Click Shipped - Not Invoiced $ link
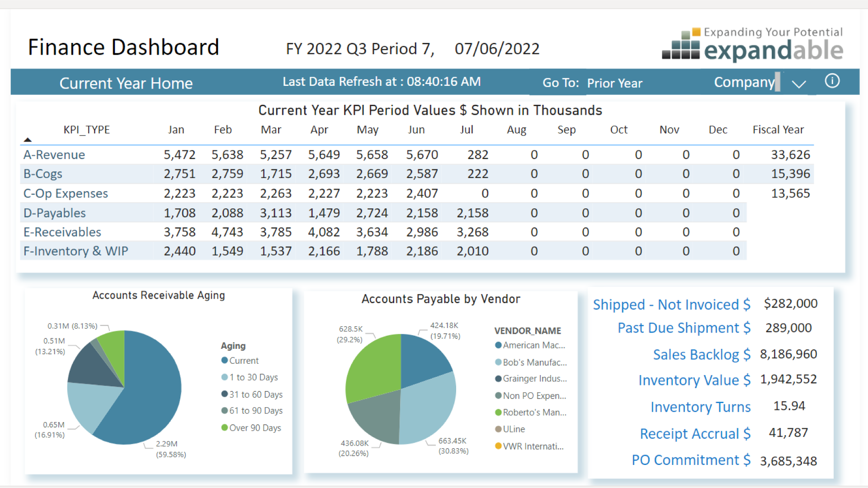The width and height of the screenshot is (868, 488). tap(671, 305)
